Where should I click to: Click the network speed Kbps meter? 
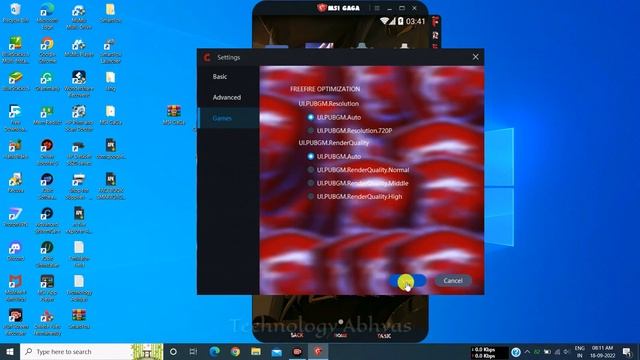coord(489,352)
